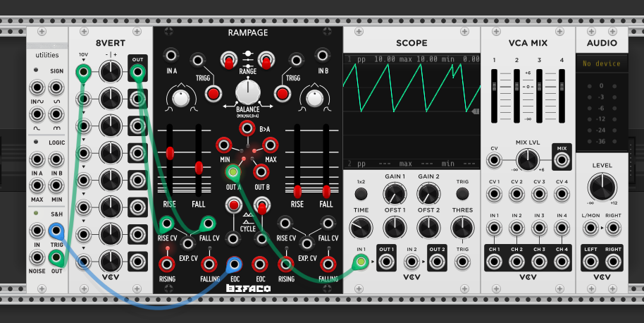Click the Scope OUT 2 jack
Viewport: 644px width, 323px height.
click(437, 262)
